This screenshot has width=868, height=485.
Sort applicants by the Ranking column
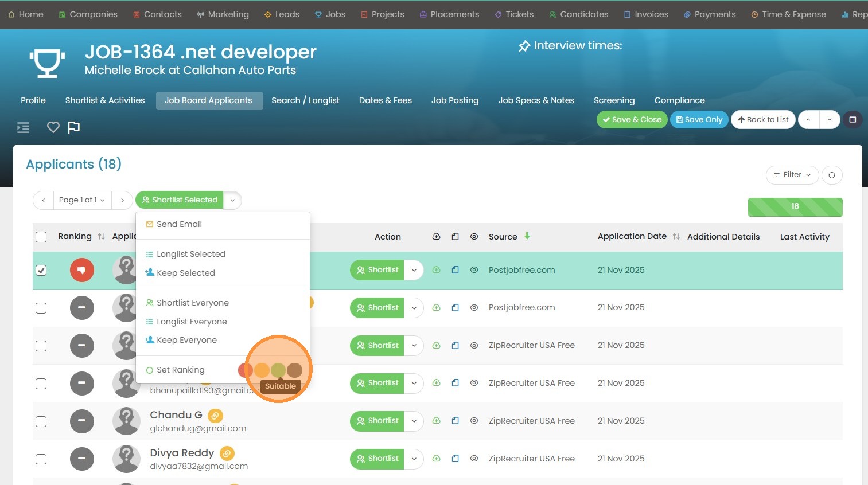click(101, 236)
